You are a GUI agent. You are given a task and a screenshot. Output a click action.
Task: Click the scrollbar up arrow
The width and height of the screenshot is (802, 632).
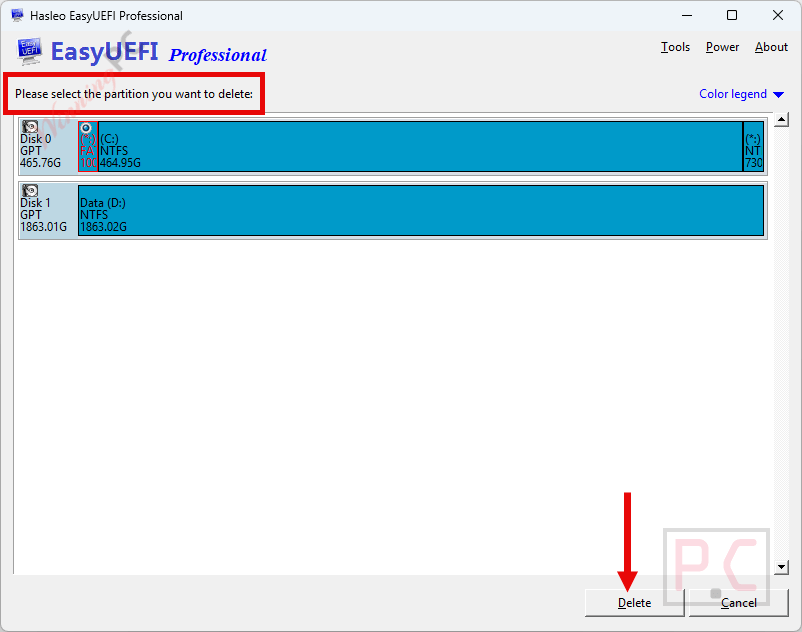781,120
